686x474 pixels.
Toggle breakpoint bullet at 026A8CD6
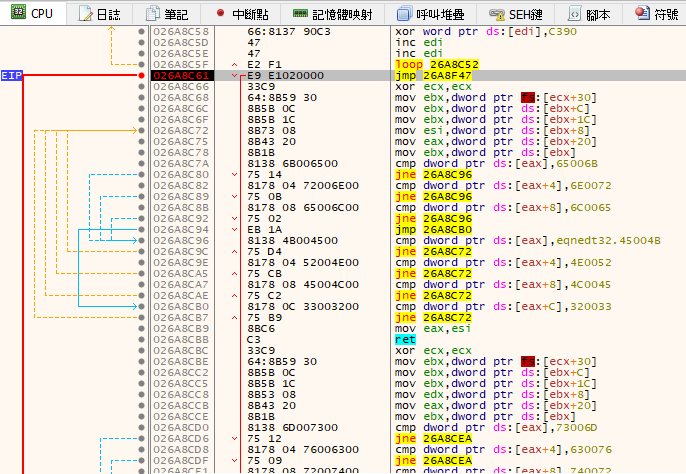point(141,439)
